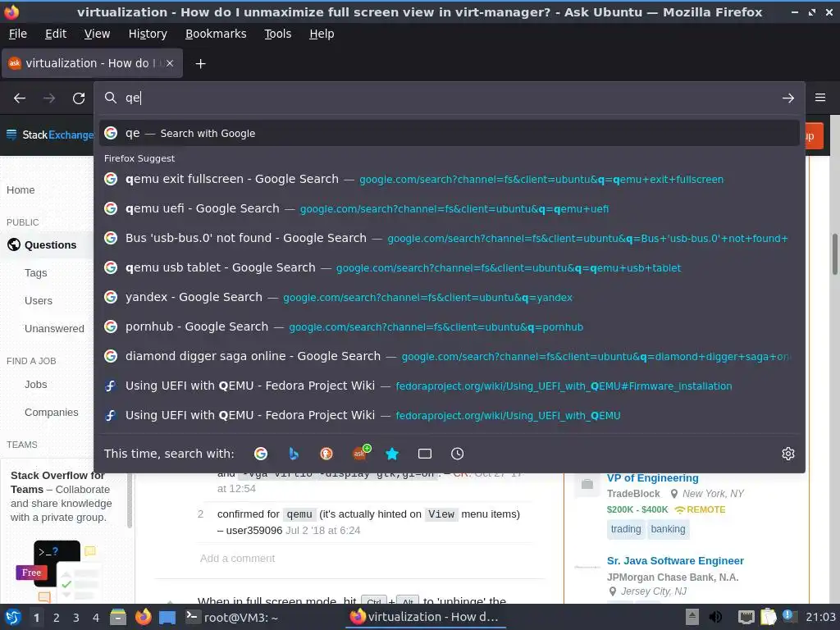The width and height of the screenshot is (840, 630).
Task: Open Fedora wiki suggestion ending Using_UEFI_with_QEMU
Action: coord(449,415)
